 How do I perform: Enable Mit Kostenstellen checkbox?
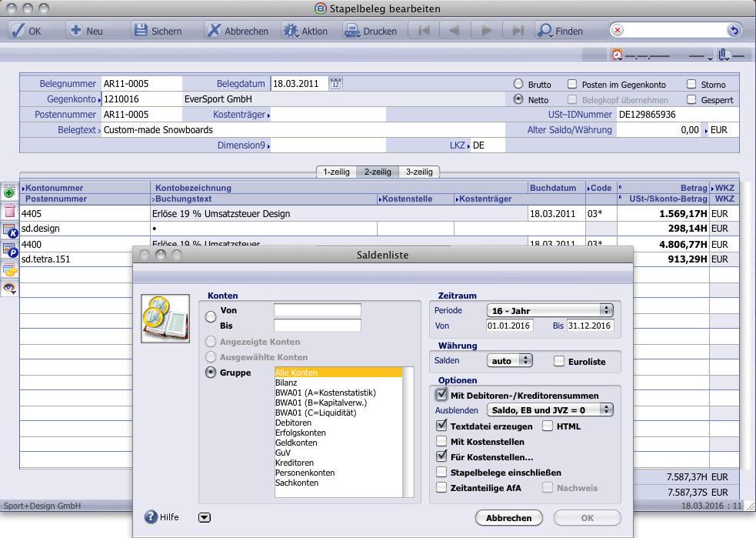point(441,441)
